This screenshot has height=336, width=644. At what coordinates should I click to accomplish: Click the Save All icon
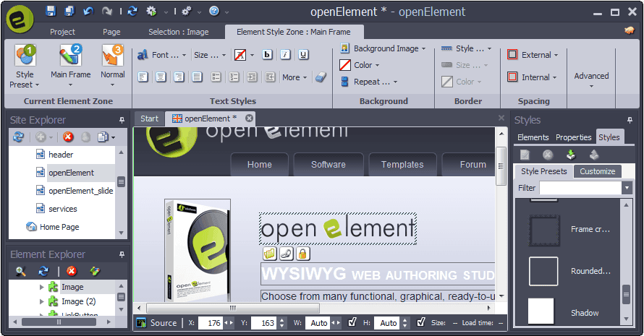pos(69,11)
